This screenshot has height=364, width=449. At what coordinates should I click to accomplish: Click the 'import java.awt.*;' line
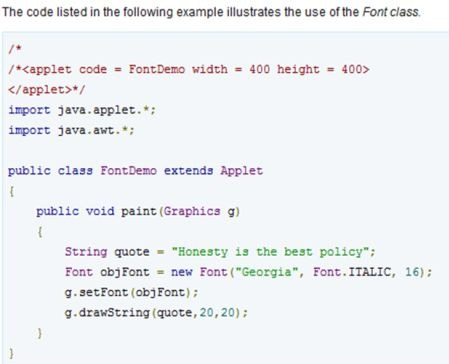[71, 130]
